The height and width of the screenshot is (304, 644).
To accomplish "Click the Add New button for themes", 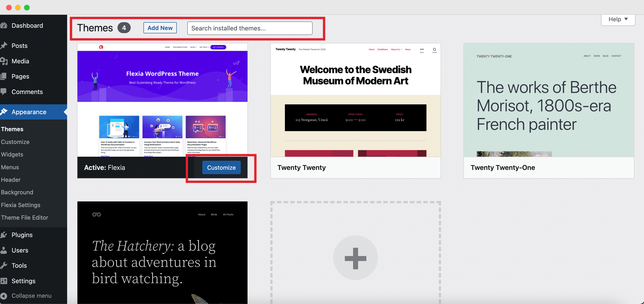I will tap(160, 28).
